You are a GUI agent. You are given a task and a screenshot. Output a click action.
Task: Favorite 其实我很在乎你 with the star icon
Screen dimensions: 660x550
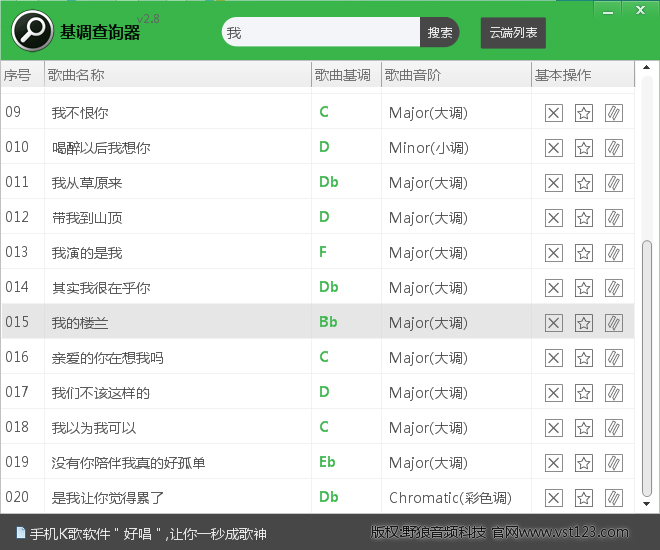584,288
